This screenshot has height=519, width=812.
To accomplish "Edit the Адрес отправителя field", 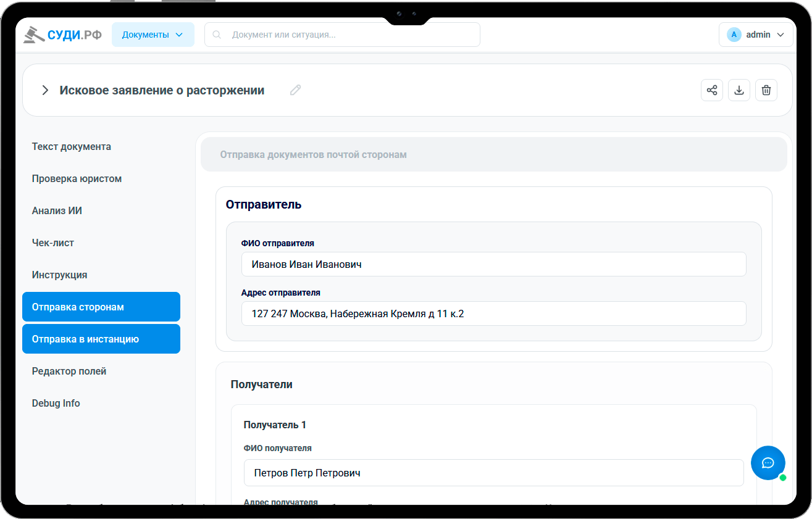I will click(493, 313).
